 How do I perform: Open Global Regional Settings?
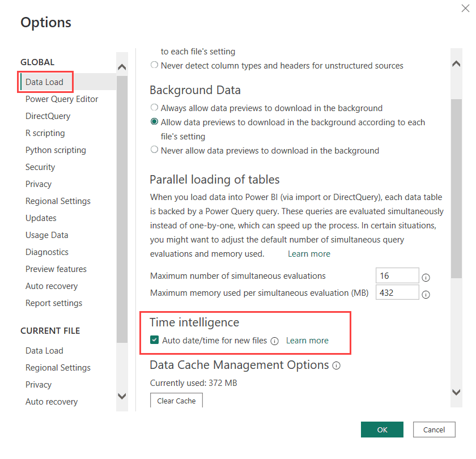(58, 201)
